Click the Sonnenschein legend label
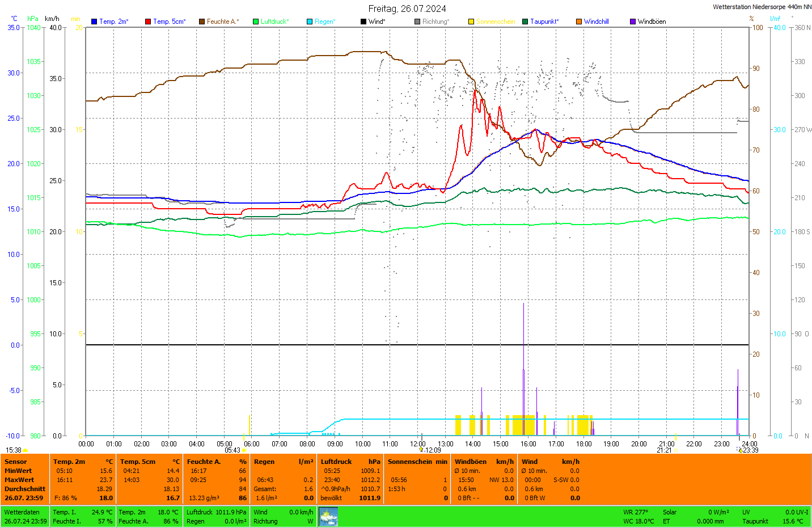 coord(496,22)
